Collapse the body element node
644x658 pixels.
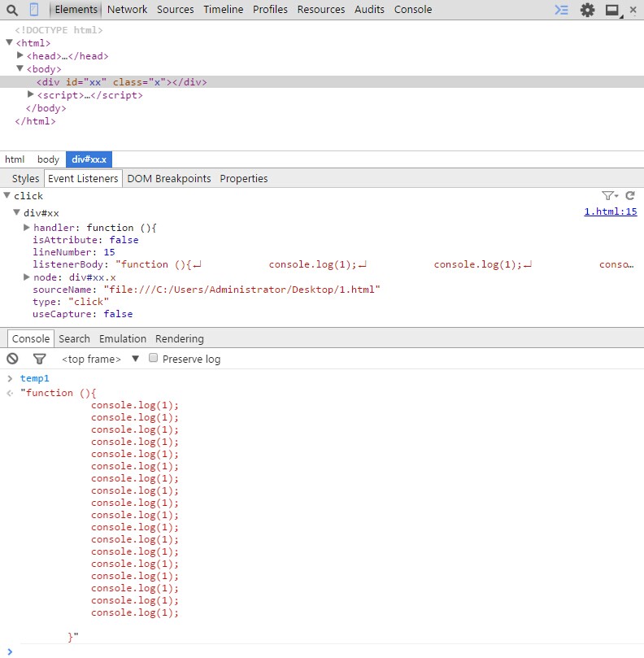(x=20, y=68)
